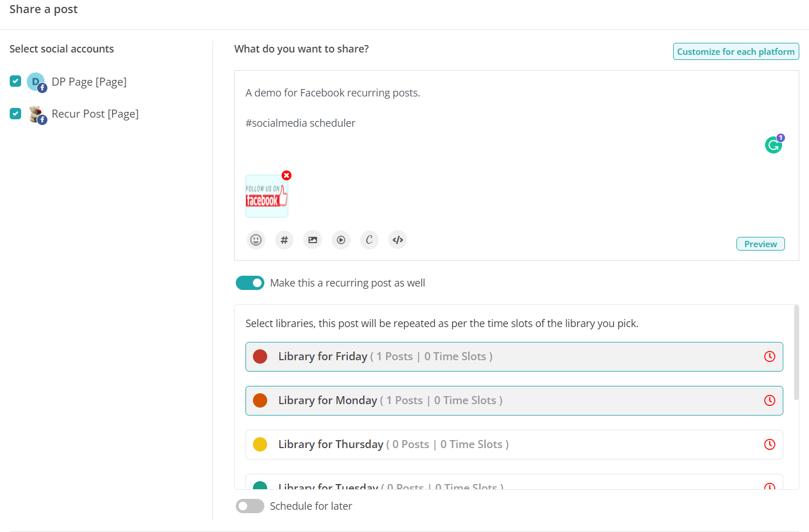Uncheck the DP Page account checkbox
Image resolution: width=809 pixels, height=532 pixels.
pos(15,82)
